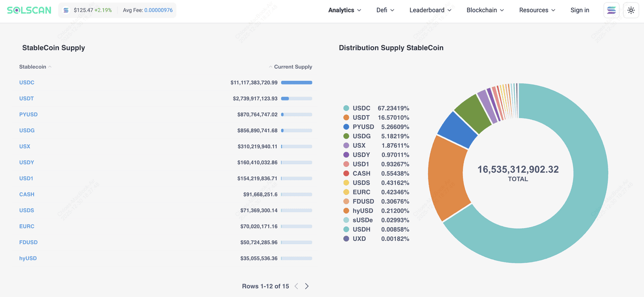644x297 pixels.
Task: Sort by Stablecoin column arrow
Action: tap(50, 67)
